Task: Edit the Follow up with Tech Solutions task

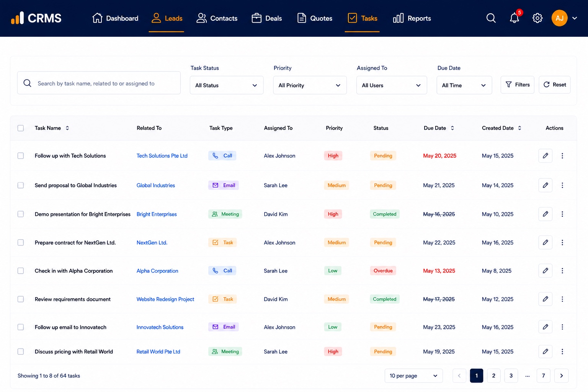Action: (x=545, y=156)
